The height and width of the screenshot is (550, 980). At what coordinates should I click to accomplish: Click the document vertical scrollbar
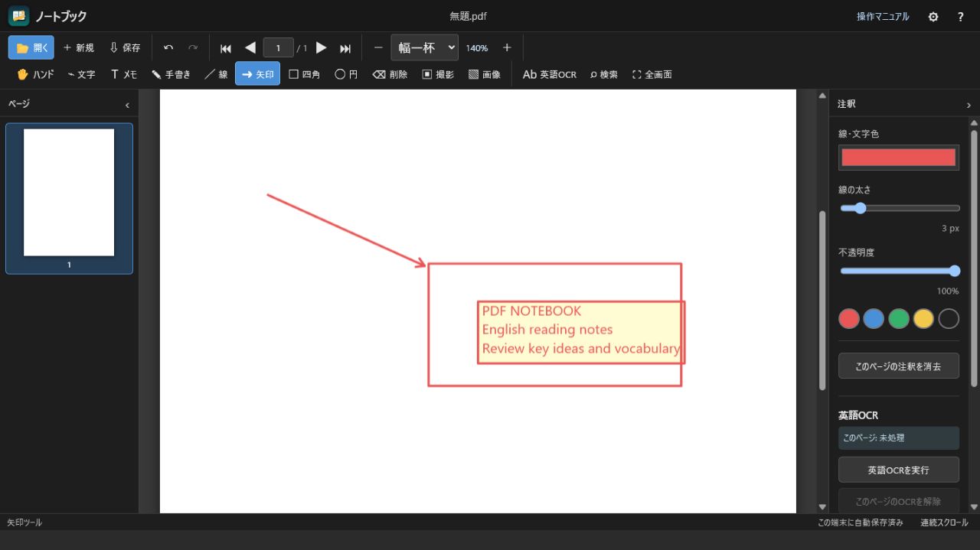coord(822,301)
